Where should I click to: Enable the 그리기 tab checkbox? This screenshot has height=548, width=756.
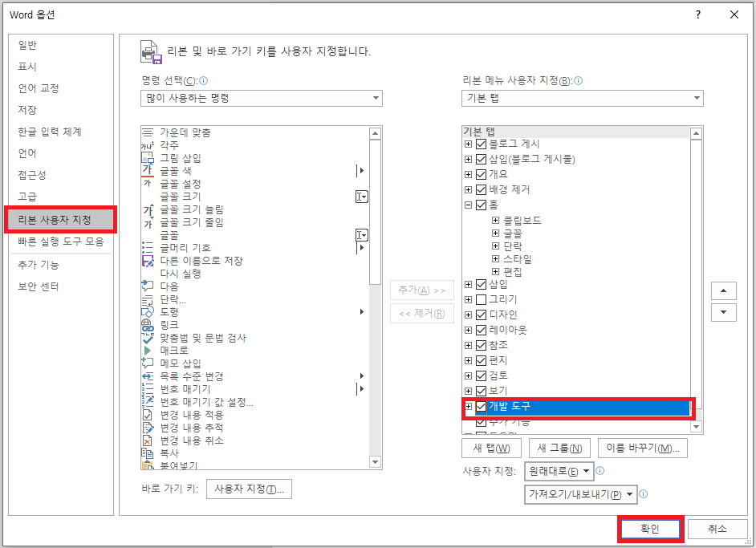[x=481, y=299]
